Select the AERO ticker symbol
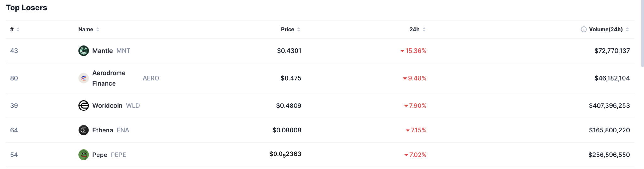 (151, 78)
